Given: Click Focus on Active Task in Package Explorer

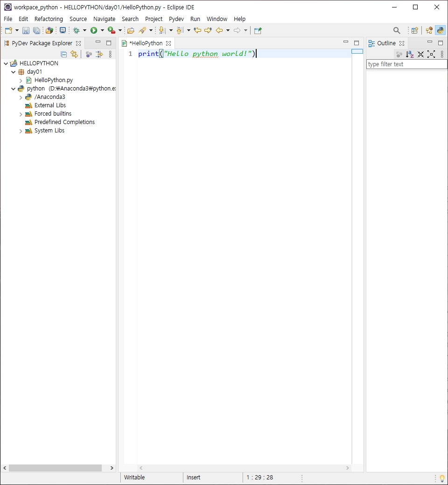Looking at the screenshot, I should click(89, 55).
